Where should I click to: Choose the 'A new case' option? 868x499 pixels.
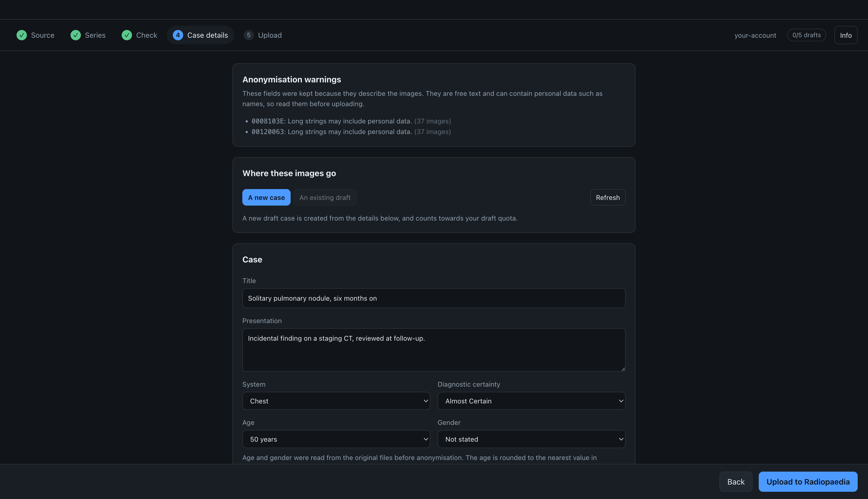(266, 197)
